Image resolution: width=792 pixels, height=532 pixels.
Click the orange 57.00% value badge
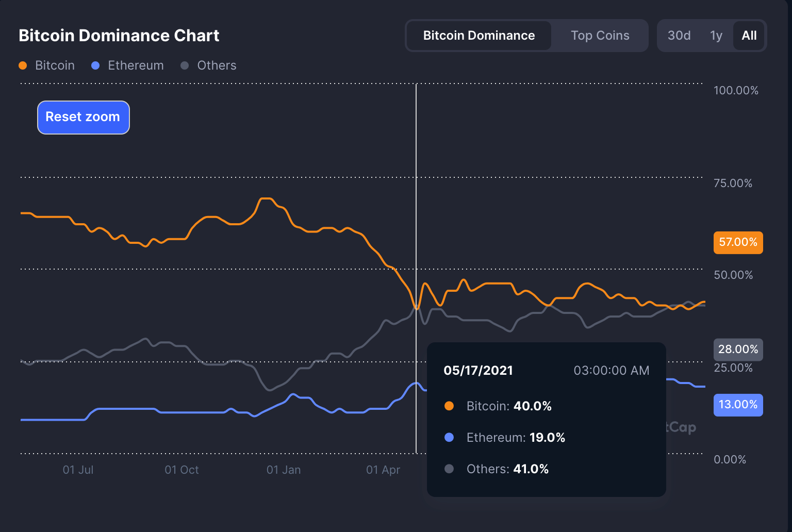[738, 242]
